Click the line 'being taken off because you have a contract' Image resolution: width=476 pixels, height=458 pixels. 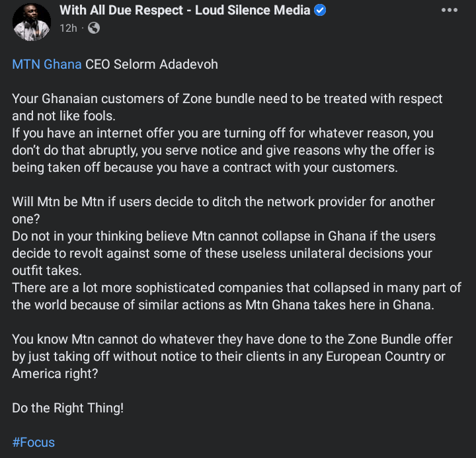[205, 168]
